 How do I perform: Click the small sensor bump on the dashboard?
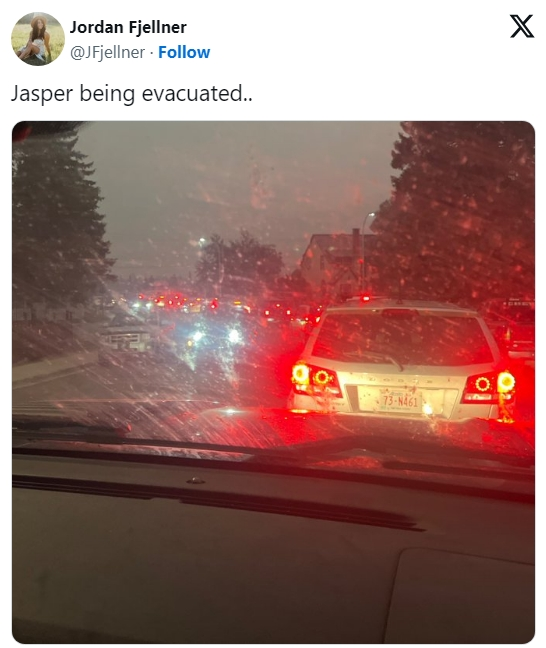196,481
